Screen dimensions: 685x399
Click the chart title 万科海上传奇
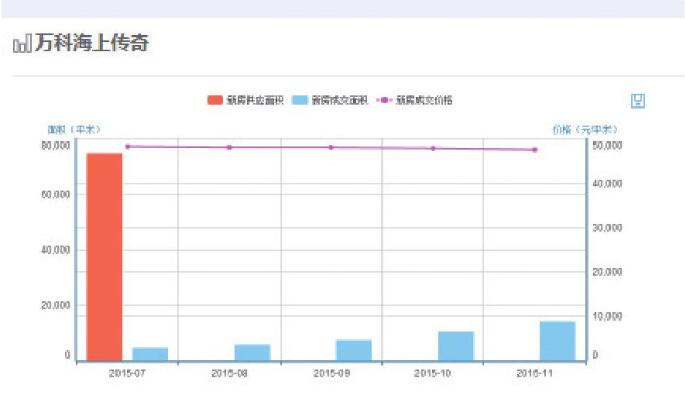pyautogui.click(x=92, y=43)
